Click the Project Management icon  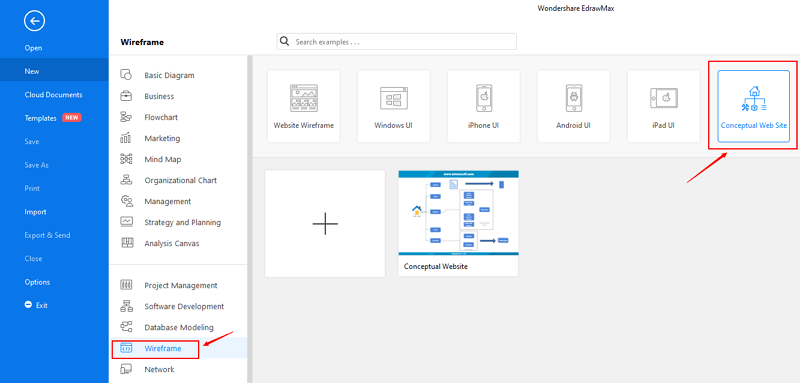[x=126, y=285]
